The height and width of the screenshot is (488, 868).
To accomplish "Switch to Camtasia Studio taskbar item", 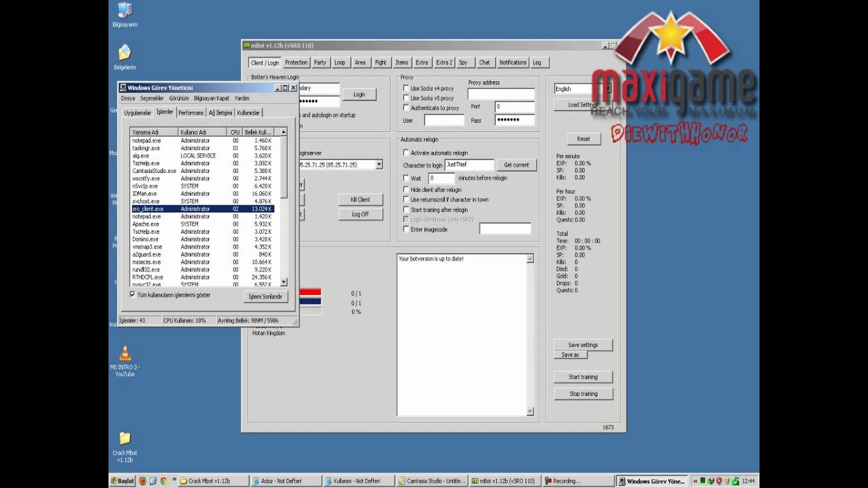I will 433,481.
